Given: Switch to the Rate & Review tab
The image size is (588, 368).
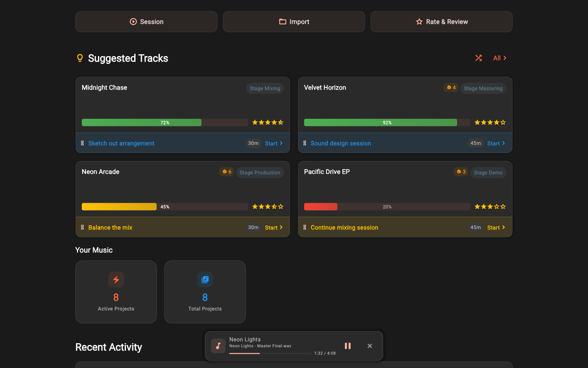Looking at the screenshot, I should point(441,21).
